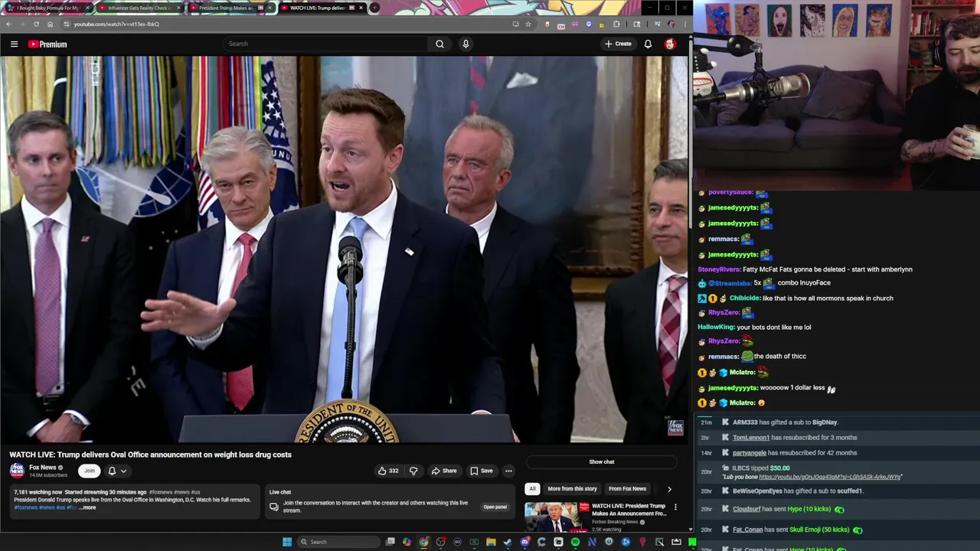980x551 pixels.
Task: Open YouTube notifications bell
Action: click(x=648, y=44)
